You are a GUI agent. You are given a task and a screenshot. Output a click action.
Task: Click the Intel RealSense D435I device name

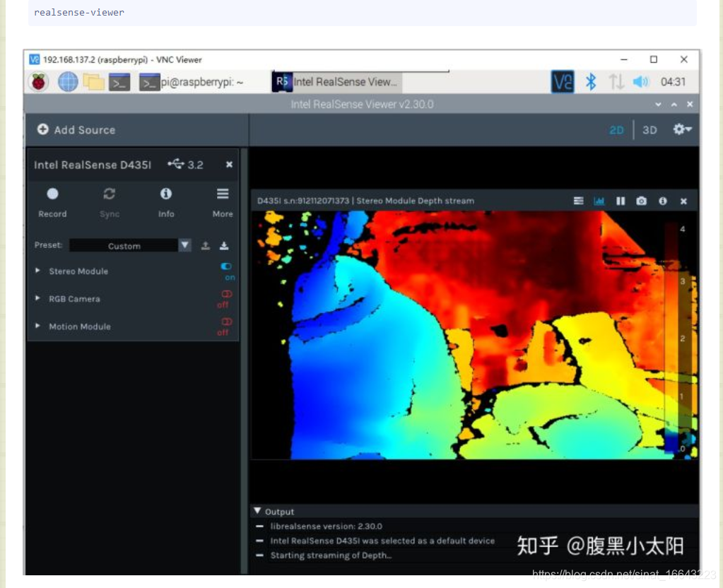click(92, 165)
